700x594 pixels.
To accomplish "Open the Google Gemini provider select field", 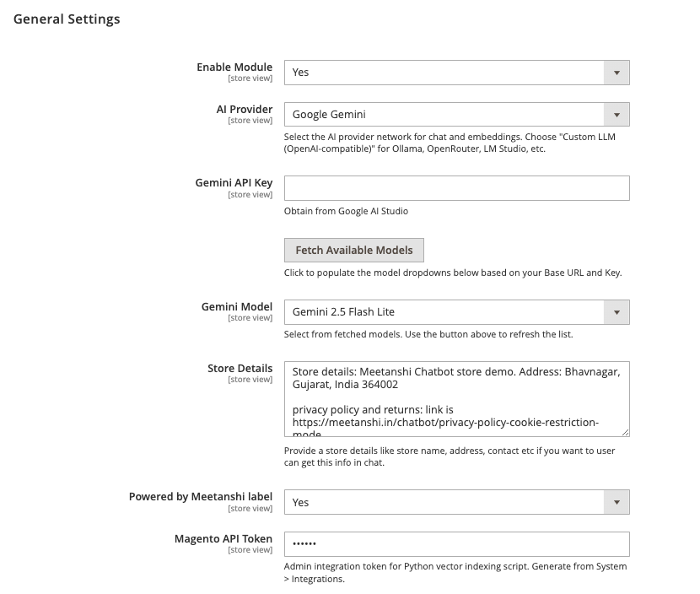I will [x=457, y=115].
